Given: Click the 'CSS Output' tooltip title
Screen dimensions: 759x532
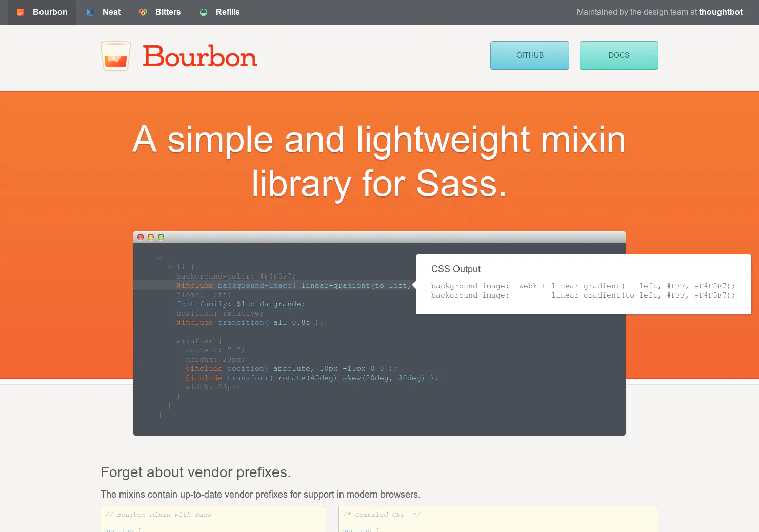Looking at the screenshot, I should tap(456, 269).
